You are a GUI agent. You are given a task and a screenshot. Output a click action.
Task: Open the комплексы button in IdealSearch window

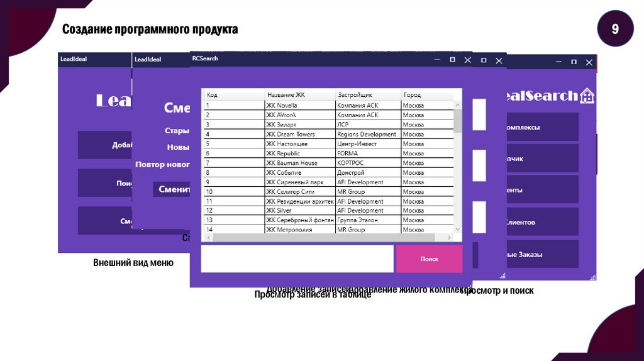click(542, 127)
